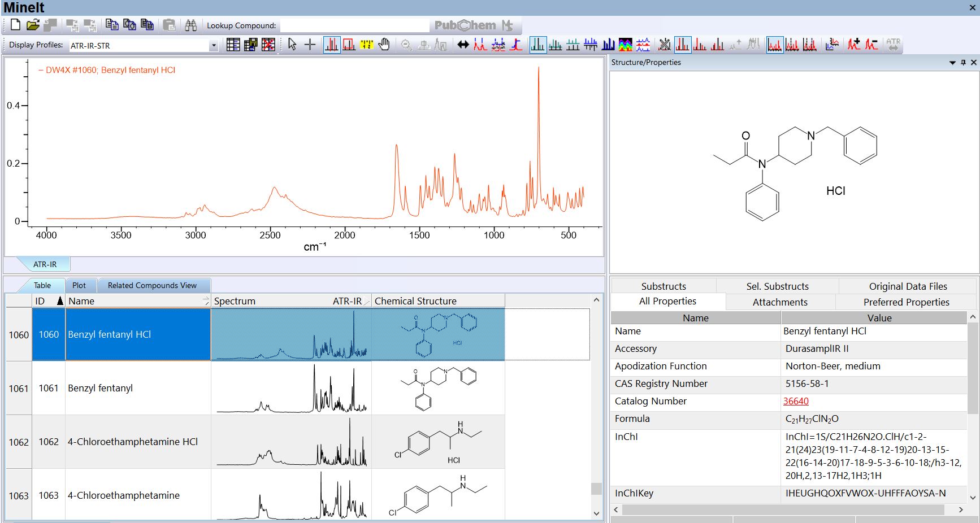Open the Display Profiles dropdown
Image resolution: width=980 pixels, height=523 pixels.
214,46
